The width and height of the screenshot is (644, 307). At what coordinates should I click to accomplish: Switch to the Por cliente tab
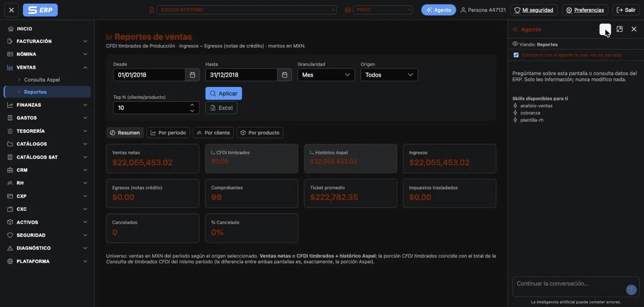coord(213,133)
